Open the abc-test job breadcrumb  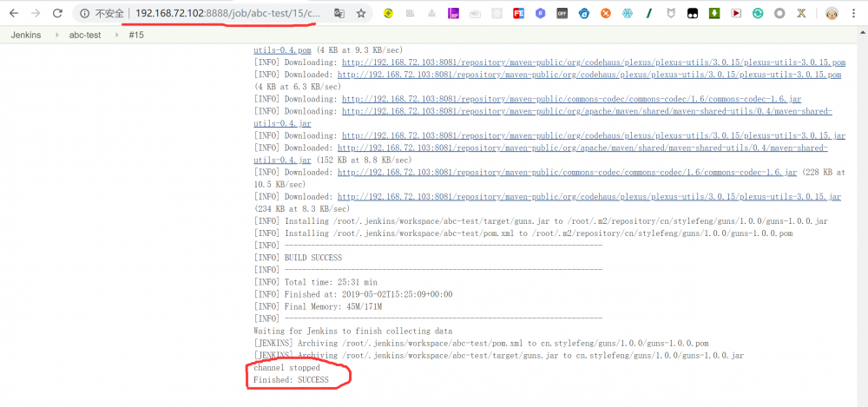(x=85, y=35)
